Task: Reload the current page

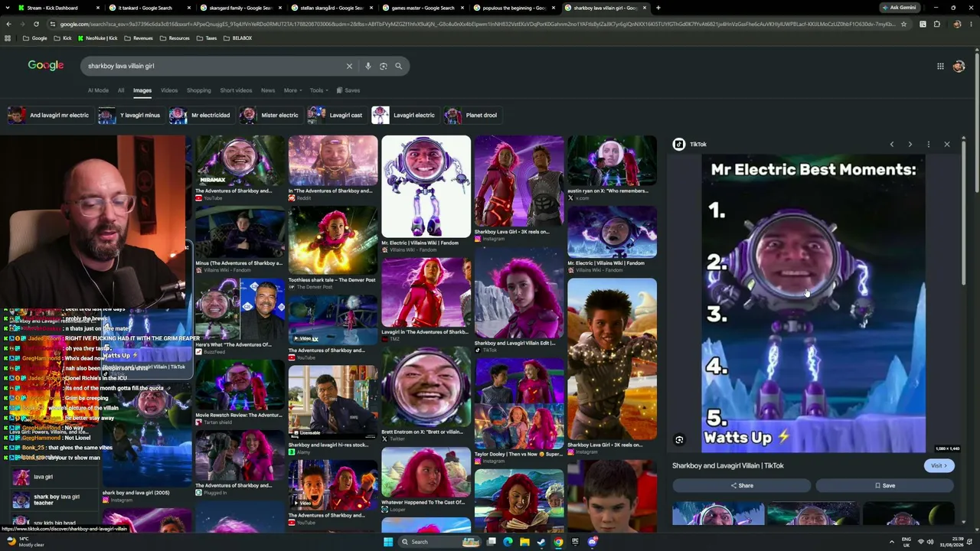Action: point(36,24)
